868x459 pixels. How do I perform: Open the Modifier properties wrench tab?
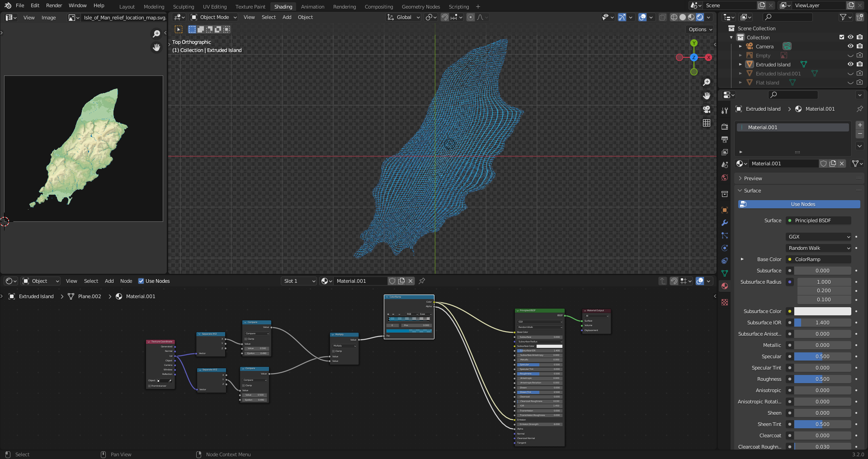point(725,223)
